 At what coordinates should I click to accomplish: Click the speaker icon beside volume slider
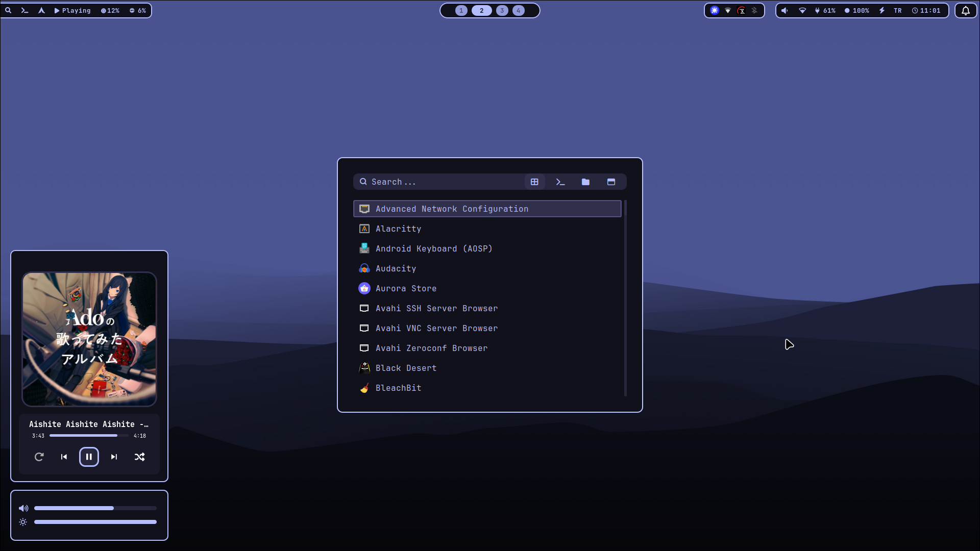[23, 508]
